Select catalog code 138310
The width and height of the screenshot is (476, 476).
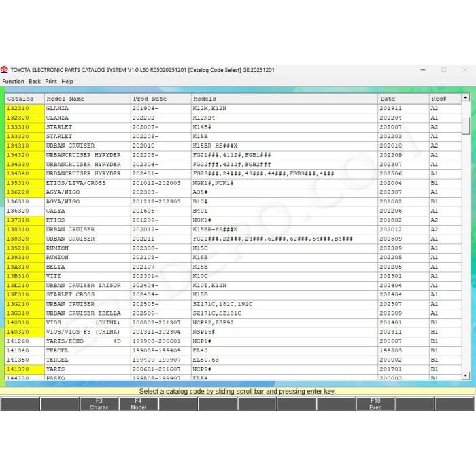pyautogui.click(x=24, y=230)
